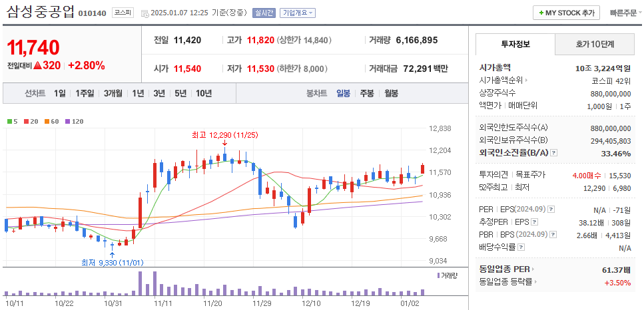Select 1년 line chart period
This screenshot has width=644, height=310.
click(138, 94)
